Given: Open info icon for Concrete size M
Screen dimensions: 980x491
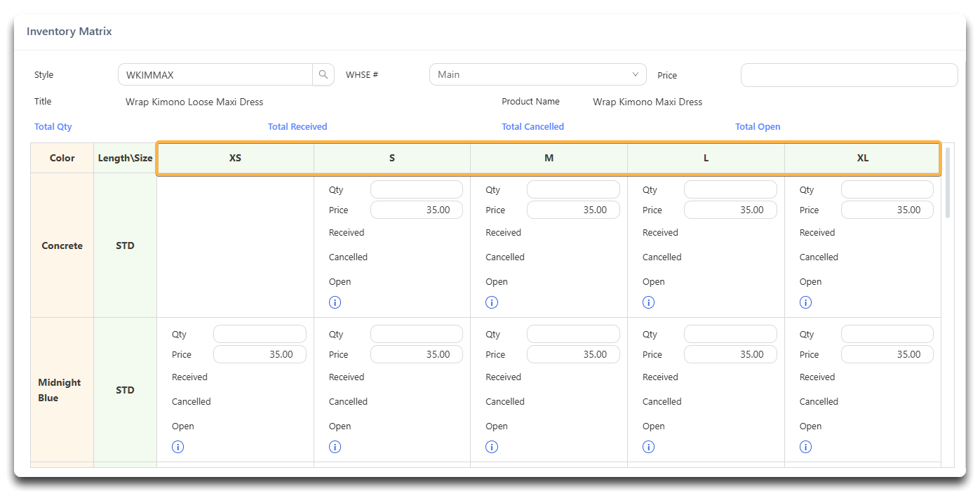Looking at the screenshot, I should point(492,302).
